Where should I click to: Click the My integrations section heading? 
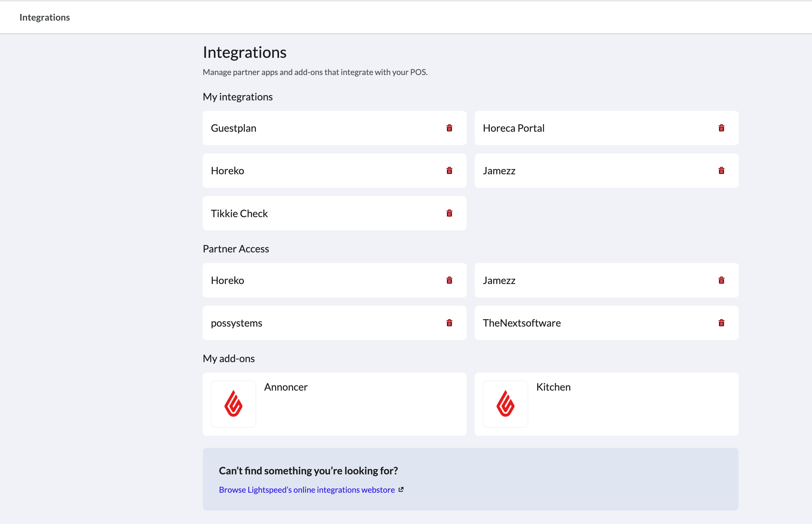coord(238,97)
